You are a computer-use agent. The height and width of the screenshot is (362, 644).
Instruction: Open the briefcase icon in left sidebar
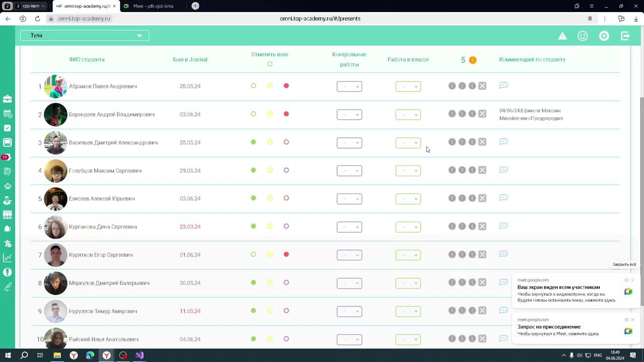(7, 99)
